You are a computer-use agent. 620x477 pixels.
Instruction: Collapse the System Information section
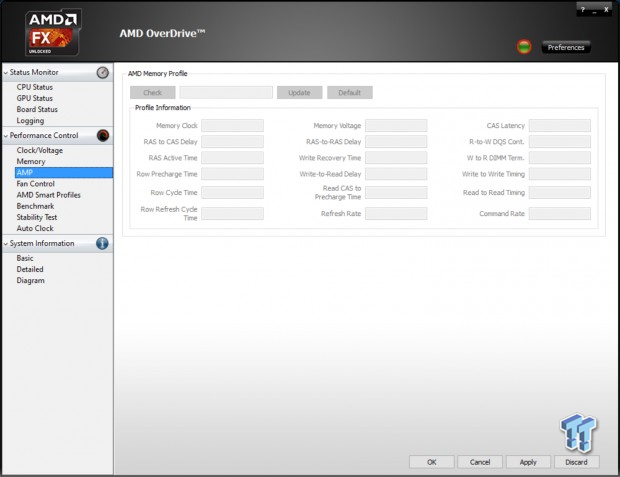coord(5,243)
